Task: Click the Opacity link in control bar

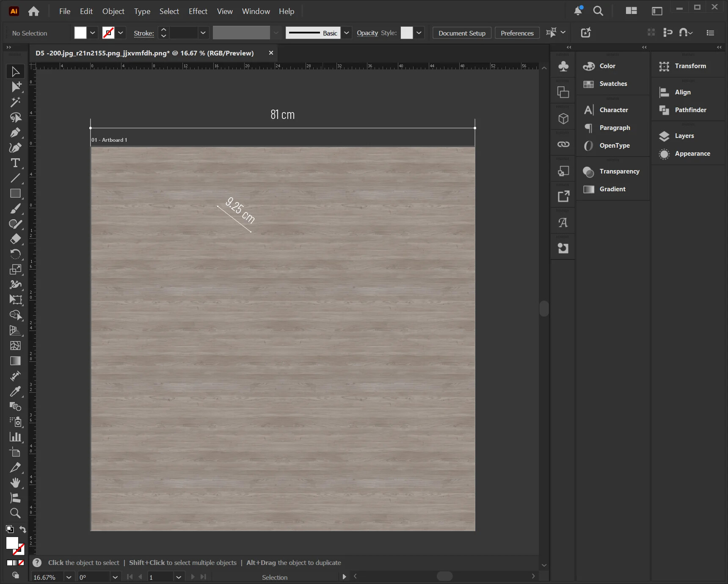Action: click(x=367, y=33)
